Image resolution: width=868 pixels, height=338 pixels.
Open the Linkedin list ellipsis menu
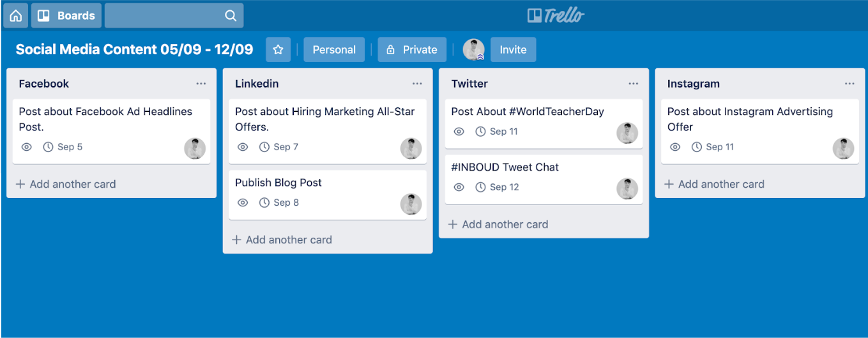tap(417, 84)
